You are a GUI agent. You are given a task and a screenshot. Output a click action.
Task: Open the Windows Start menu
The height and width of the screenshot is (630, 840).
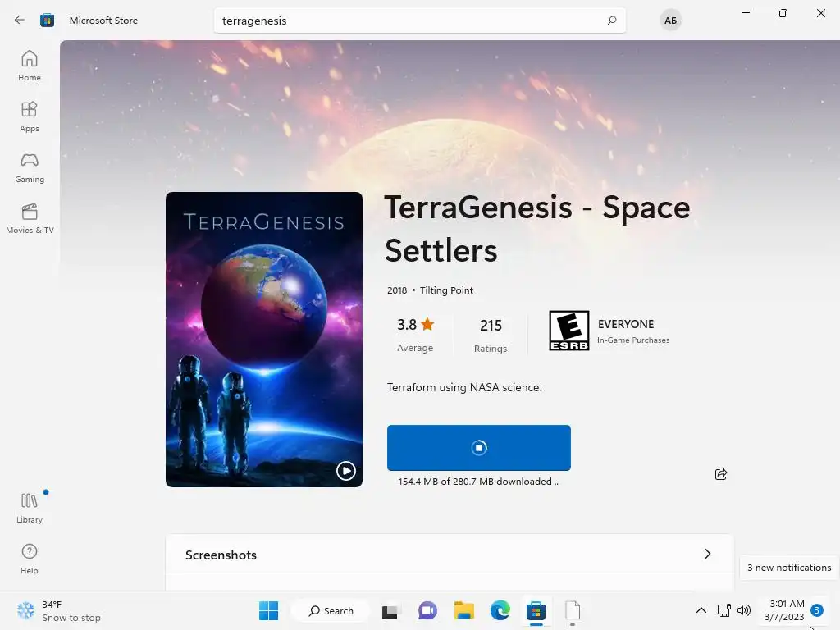click(x=268, y=610)
